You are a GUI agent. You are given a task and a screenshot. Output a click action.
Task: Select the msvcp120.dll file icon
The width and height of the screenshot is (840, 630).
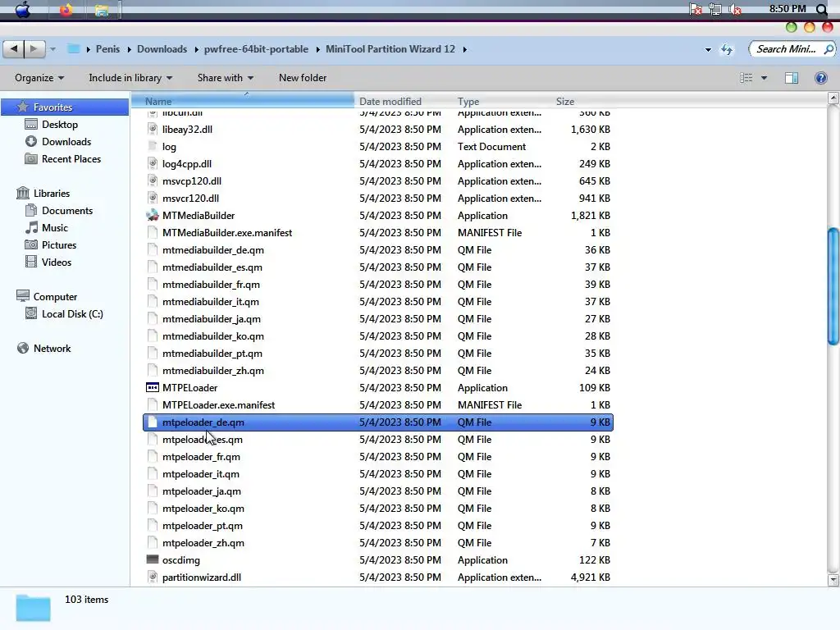(x=153, y=180)
